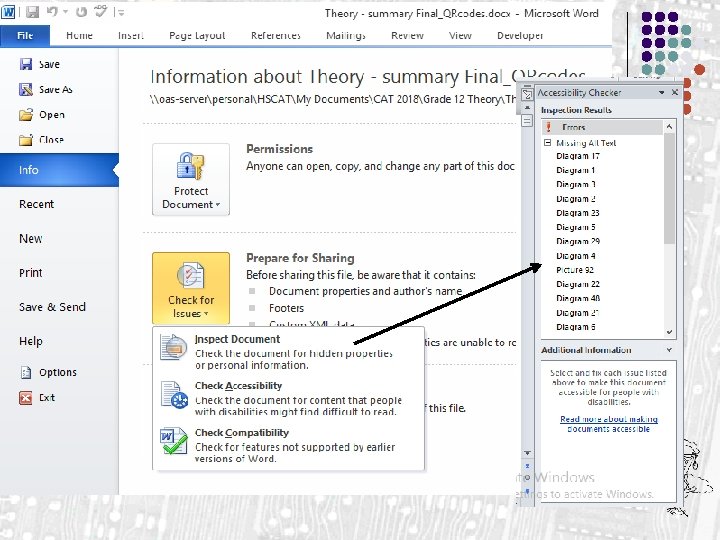
Task: Choose Check Accessibility from the menu
Action: (x=288, y=398)
